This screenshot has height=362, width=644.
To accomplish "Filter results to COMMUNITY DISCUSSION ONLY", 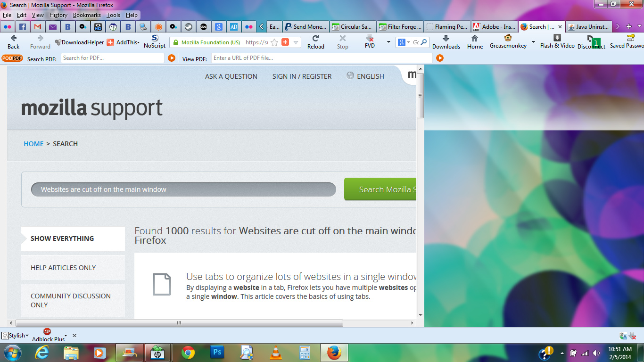I will [x=73, y=300].
